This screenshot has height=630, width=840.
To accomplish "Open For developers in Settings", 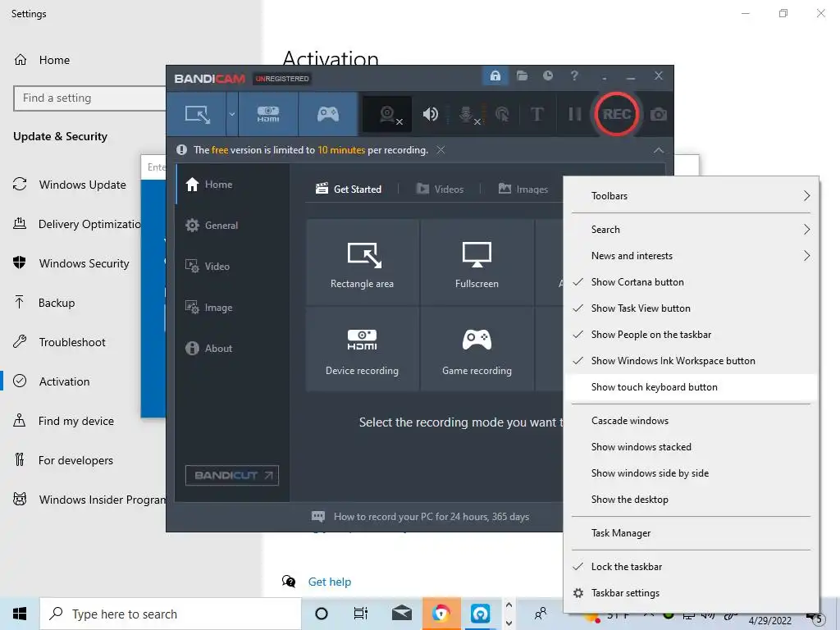I will click(63, 461).
